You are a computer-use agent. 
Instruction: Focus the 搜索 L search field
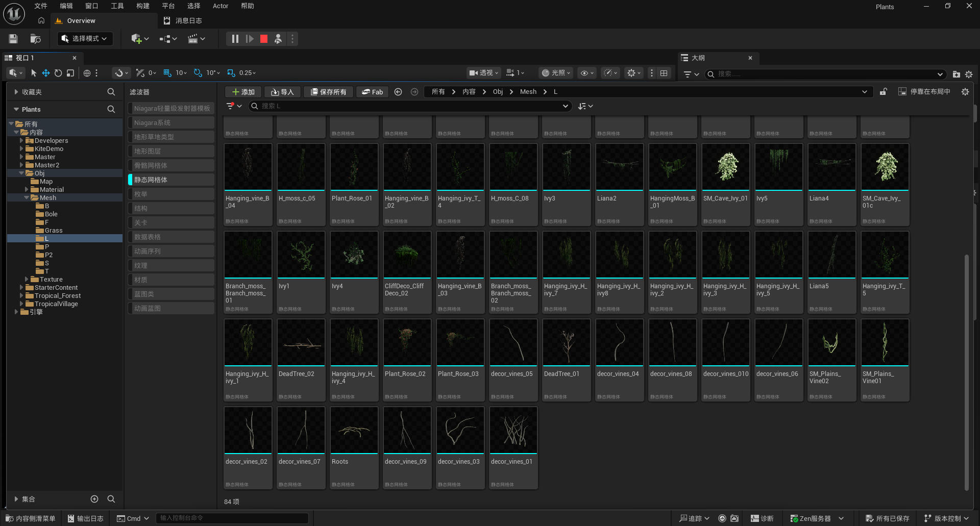click(x=410, y=106)
